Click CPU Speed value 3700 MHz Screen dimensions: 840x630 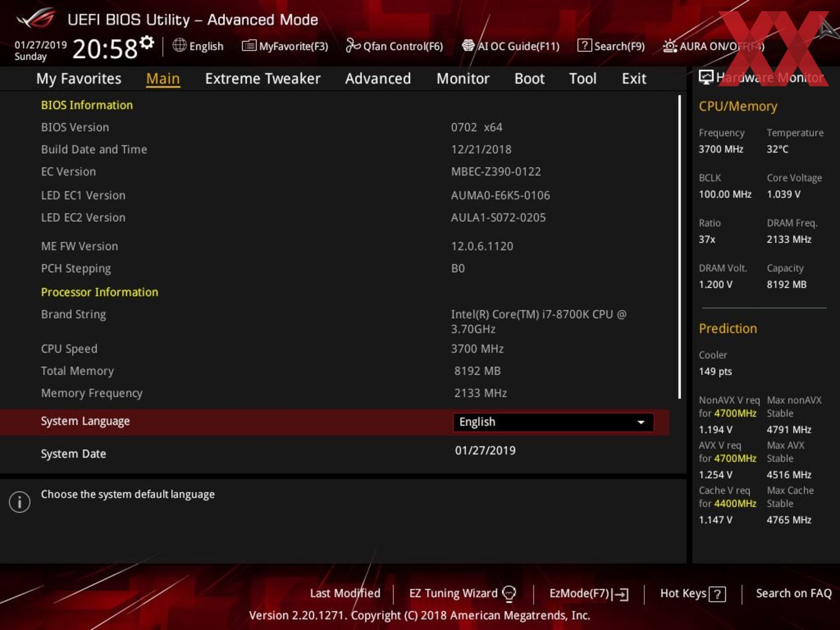tap(477, 349)
